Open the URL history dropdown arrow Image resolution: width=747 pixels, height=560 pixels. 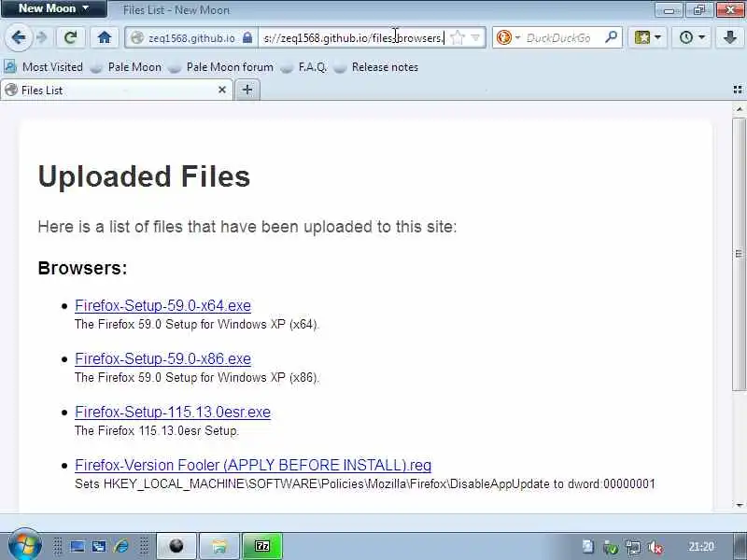475,37
